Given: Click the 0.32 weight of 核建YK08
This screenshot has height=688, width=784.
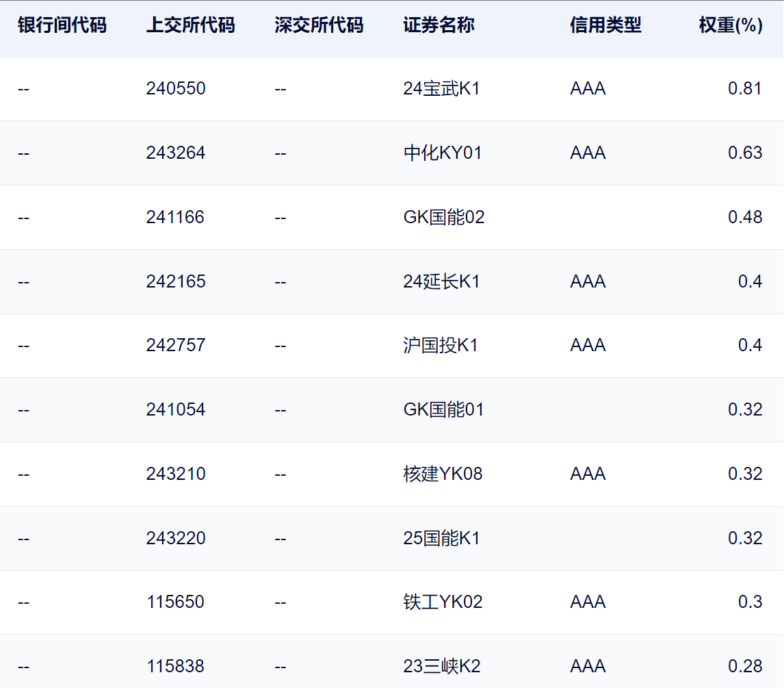Looking at the screenshot, I should click(745, 474).
